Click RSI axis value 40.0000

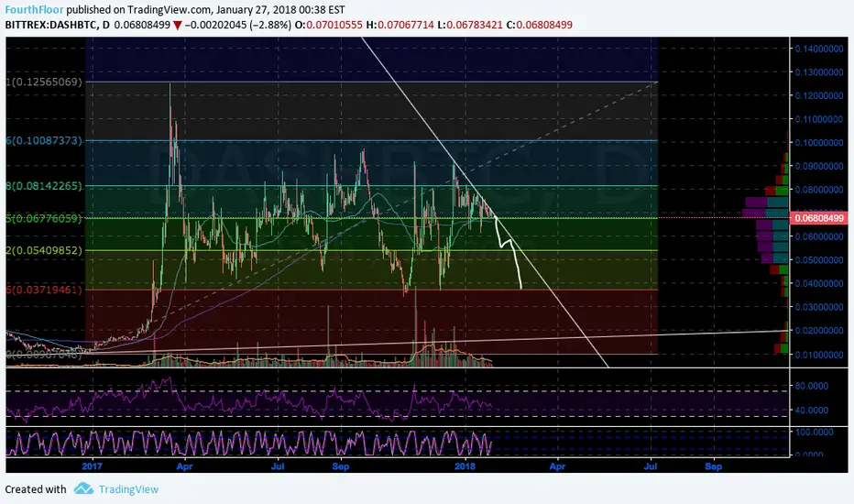click(812, 410)
